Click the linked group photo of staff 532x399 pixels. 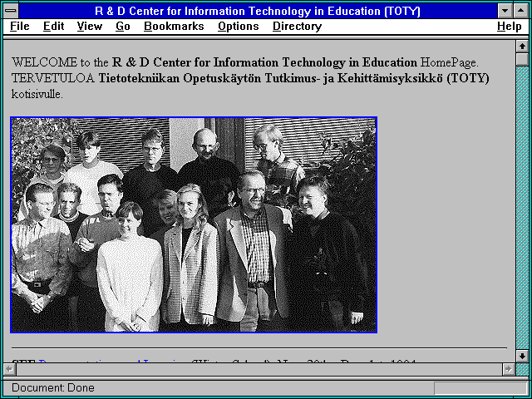click(x=194, y=224)
